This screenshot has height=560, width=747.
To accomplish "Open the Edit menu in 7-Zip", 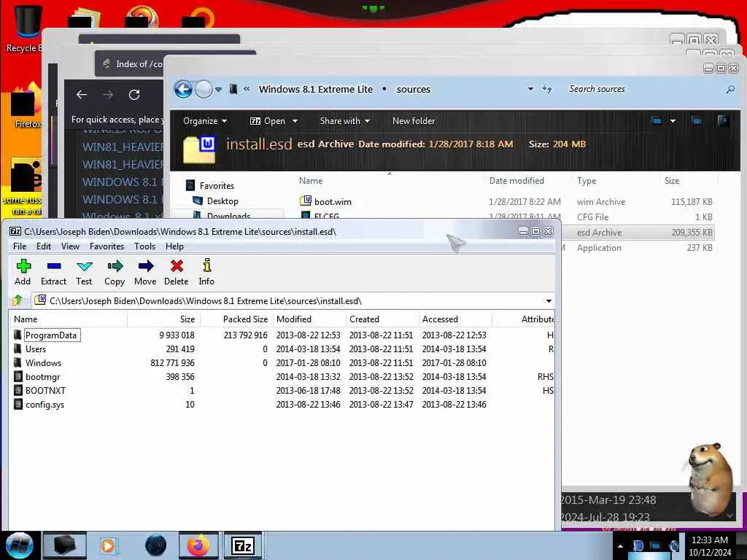I will [43, 246].
